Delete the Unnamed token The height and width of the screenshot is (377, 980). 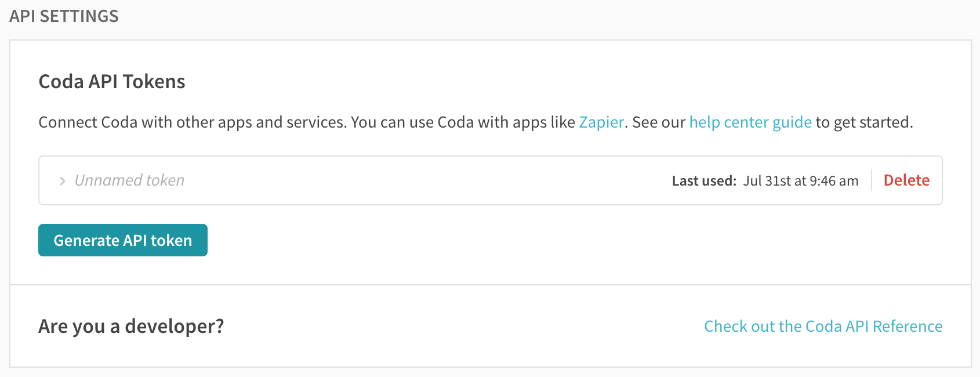pyautogui.click(x=906, y=180)
